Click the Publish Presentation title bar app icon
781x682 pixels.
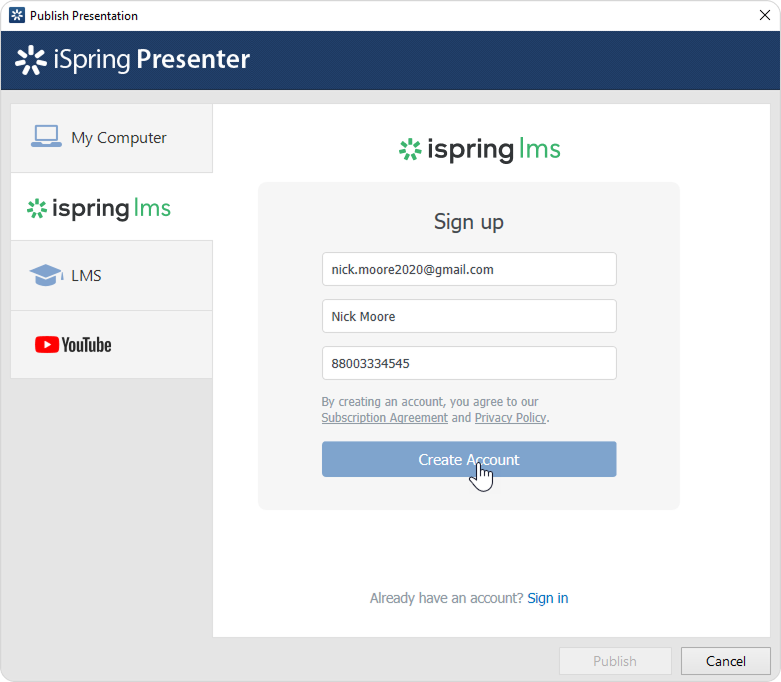pyautogui.click(x=16, y=15)
